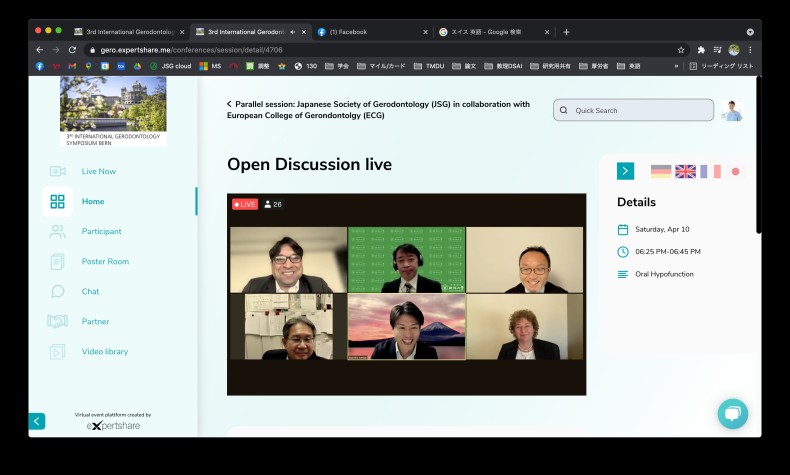Open the JSG cloud bookmark
Viewport: 790px width, 475px height.
tap(170, 66)
